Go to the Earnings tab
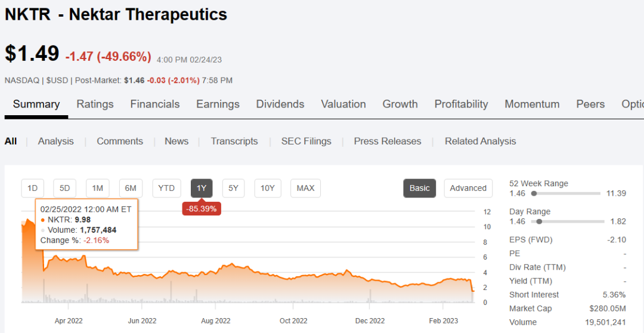Viewport: 644px width, 333px height. (218, 104)
